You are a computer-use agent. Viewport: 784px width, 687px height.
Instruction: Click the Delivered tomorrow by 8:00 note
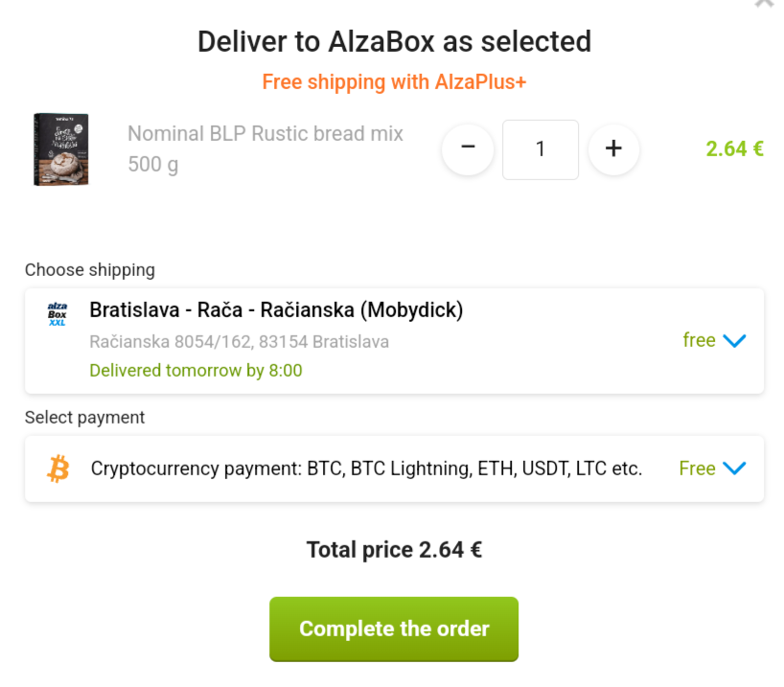tap(196, 371)
